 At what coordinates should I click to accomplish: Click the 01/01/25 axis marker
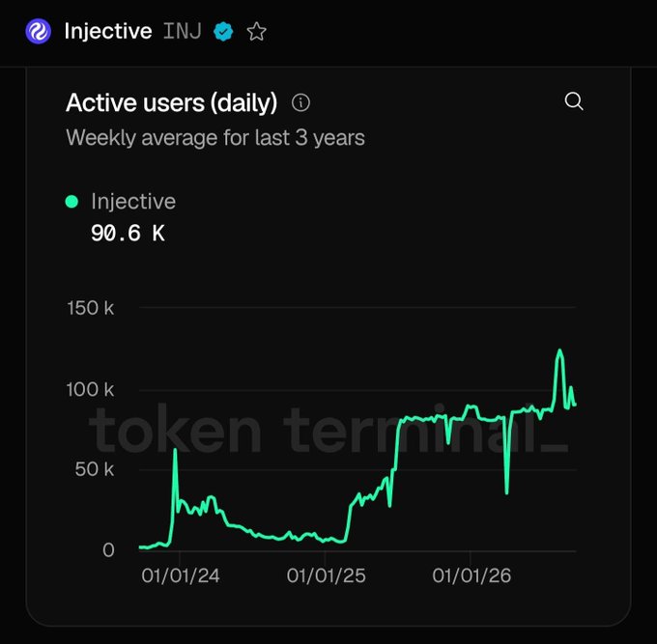(x=326, y=575)
